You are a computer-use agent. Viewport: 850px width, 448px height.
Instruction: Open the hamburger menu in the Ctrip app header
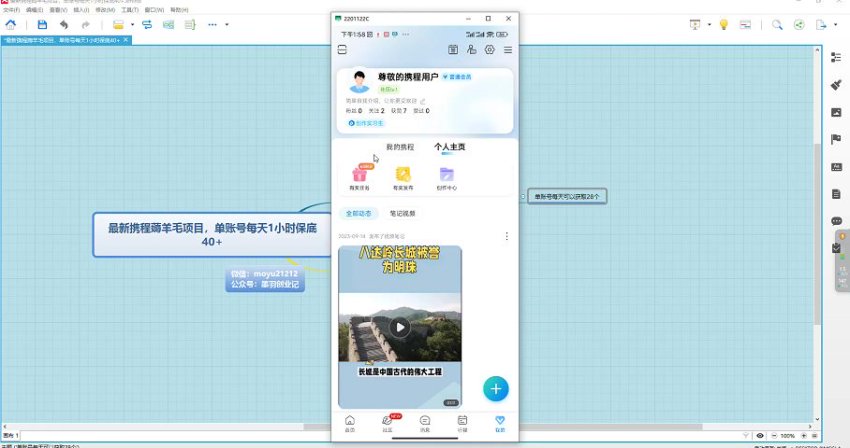[x=508, y=49]
